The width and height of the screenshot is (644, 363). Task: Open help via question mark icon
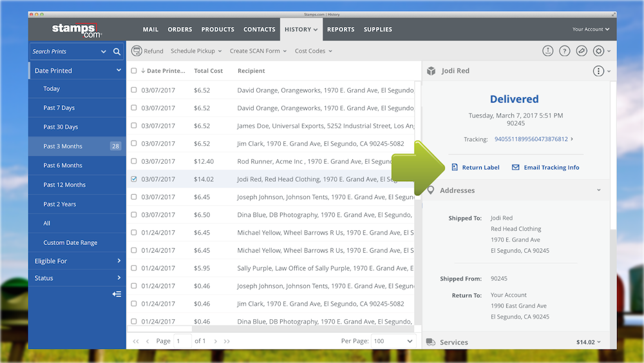(564, 51)
